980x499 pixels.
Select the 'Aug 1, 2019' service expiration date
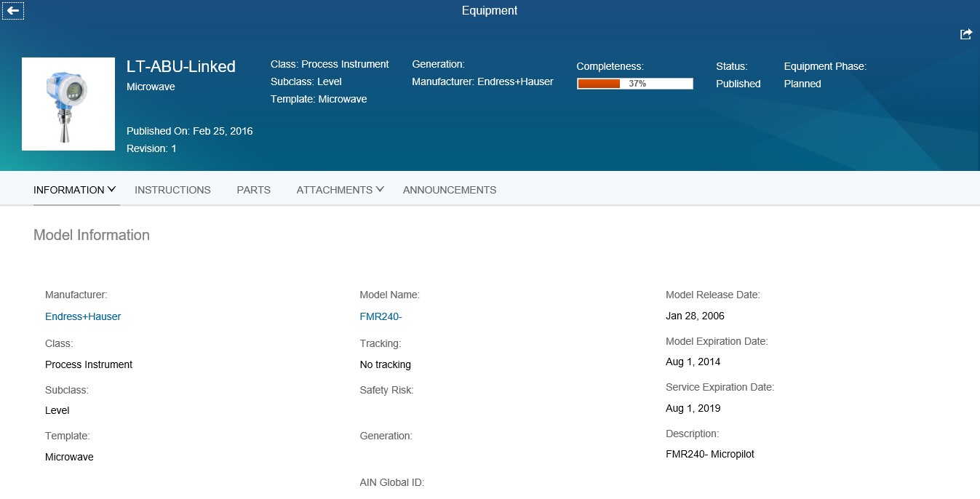693,408
